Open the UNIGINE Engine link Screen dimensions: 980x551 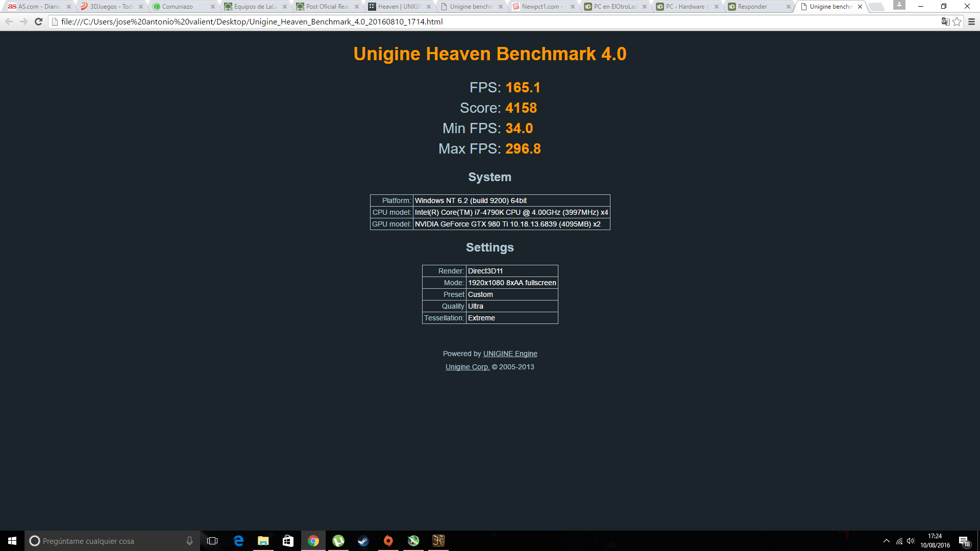510,354
